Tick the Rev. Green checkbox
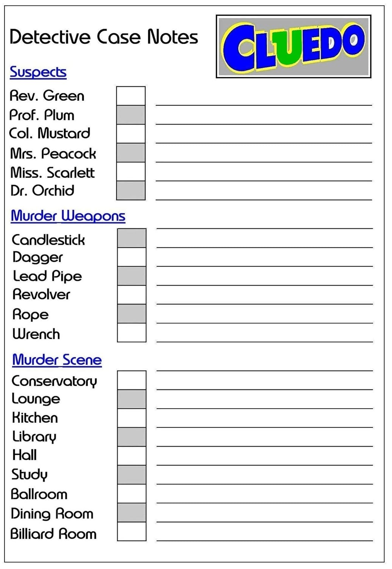The height and width of the screenshot is (569, 392). coord(131,96)
